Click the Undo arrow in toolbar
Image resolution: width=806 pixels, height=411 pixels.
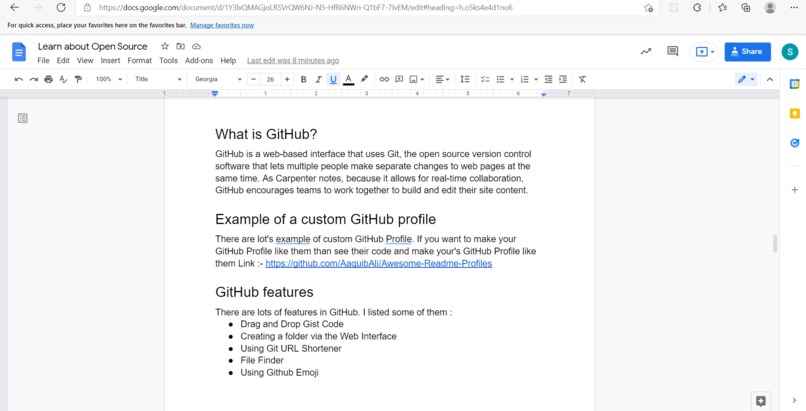click(x=19, y=79)
